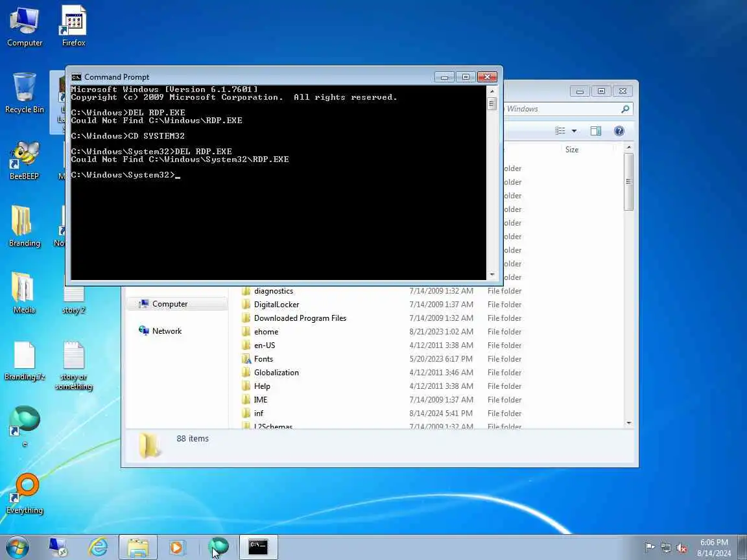Screen dimensions: 747x560
Task: Click the Explorer scroll down arrow
Action: pyautogui.click(x=629, y=423)
